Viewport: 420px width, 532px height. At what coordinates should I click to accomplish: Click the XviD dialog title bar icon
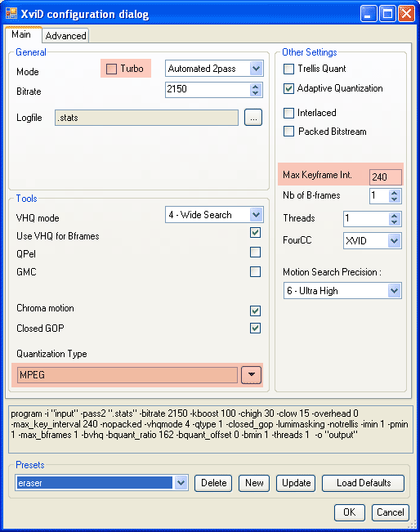pyautogui.click(x=11, y=14)
